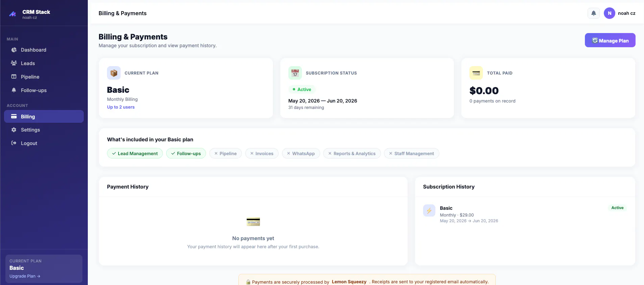644x285 pixels.
Task: Click the noah cz username in header
Action: click(x=626, y=13)
